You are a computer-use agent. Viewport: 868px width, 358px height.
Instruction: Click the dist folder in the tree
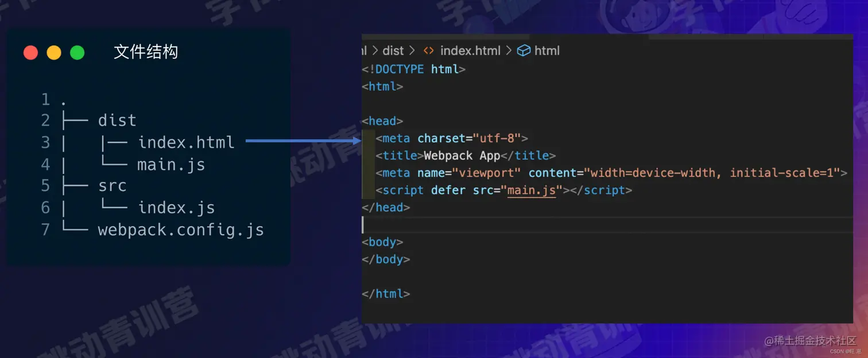pyautogui.click(x=117, y=120)
